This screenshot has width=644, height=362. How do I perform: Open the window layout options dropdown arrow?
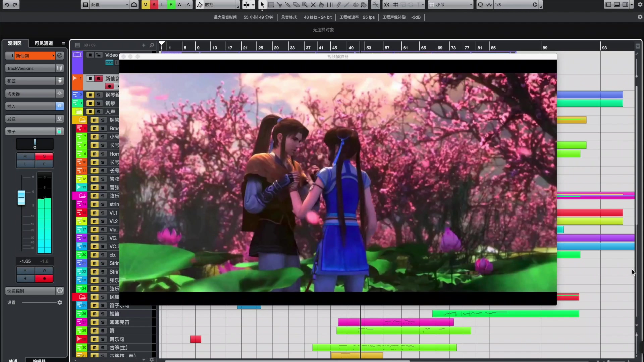tap(632, 5)
